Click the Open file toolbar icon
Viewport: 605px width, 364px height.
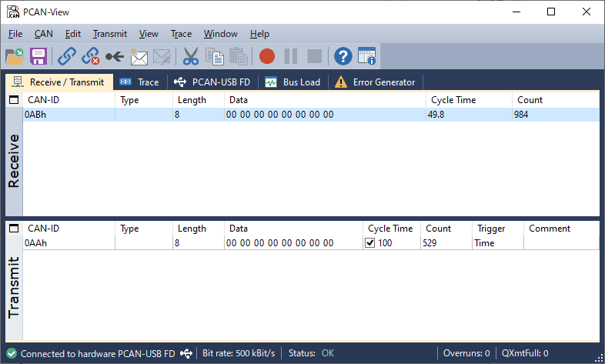(x=15, y=56)
